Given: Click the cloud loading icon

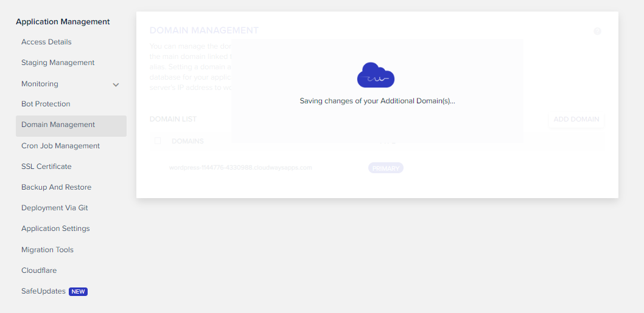Looking at the screenshot, I should tap(376, 75).
